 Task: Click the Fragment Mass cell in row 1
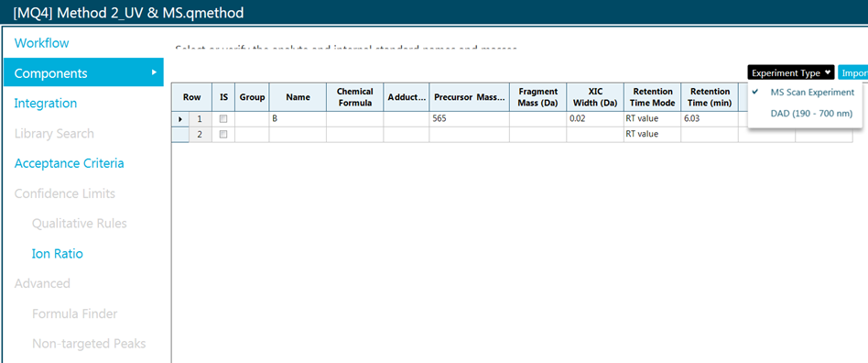pos(538,118)
